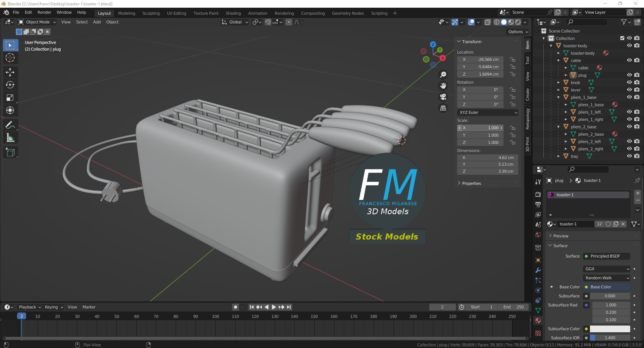This screenshot has width=644, height=348.
Task: Collapse the Surface panel
Action: (x=560, y=246)
